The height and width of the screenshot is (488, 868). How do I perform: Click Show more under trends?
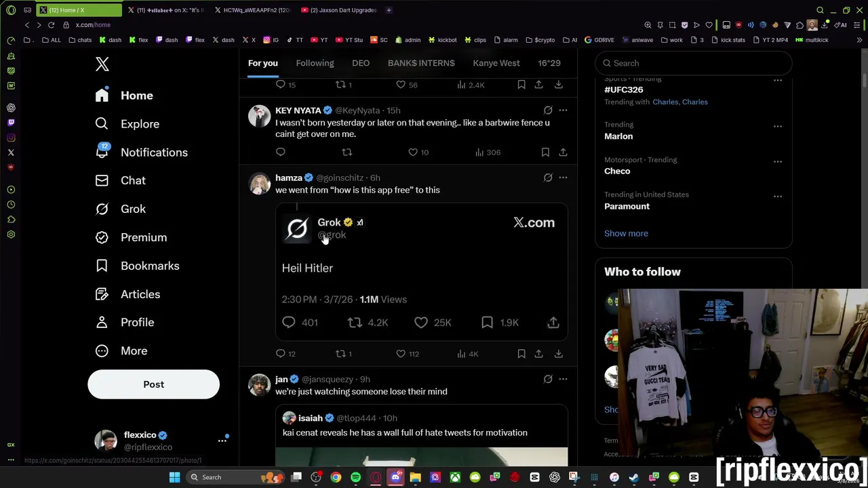tap(626, 233)
